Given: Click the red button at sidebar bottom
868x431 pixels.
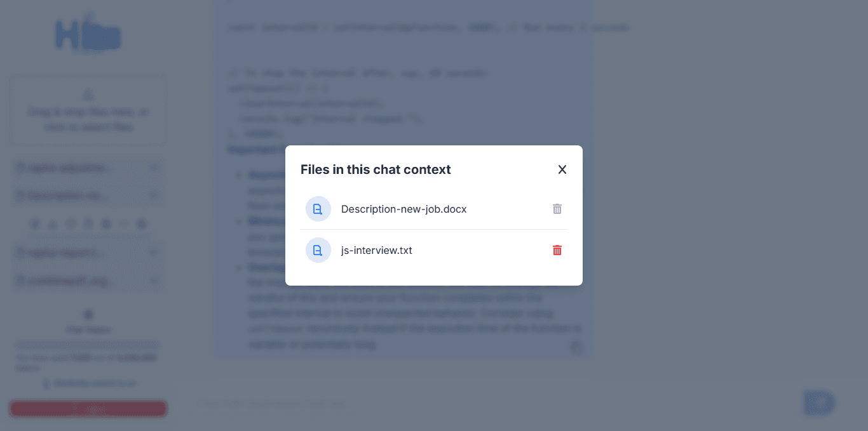Looking at the screenshot, I should tap(88, 409).
